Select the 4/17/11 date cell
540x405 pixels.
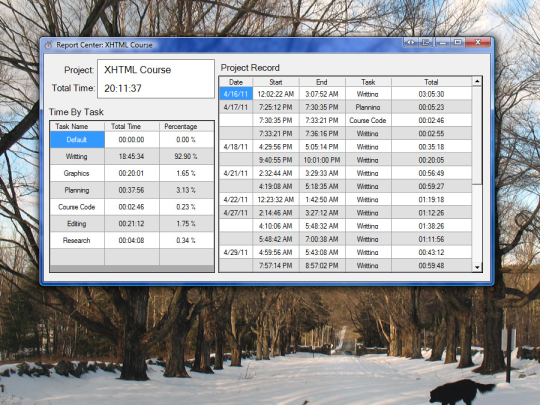[x=236, y=107]
